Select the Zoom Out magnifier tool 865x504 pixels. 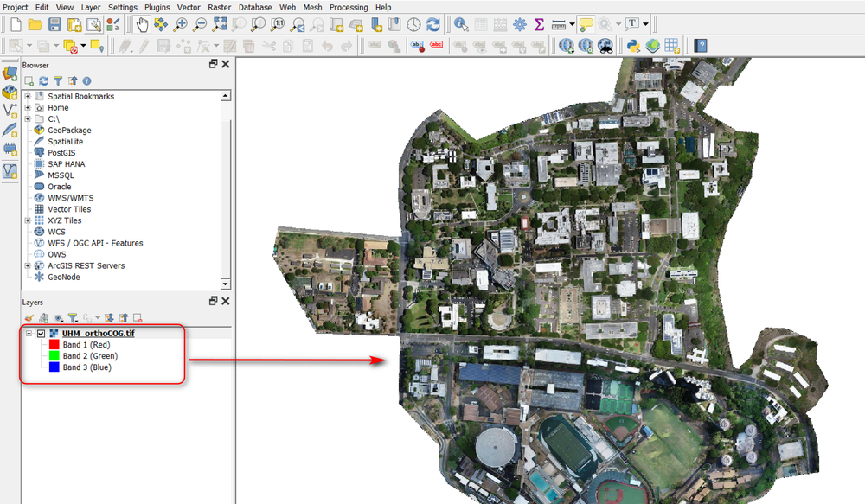click(199, 25)
